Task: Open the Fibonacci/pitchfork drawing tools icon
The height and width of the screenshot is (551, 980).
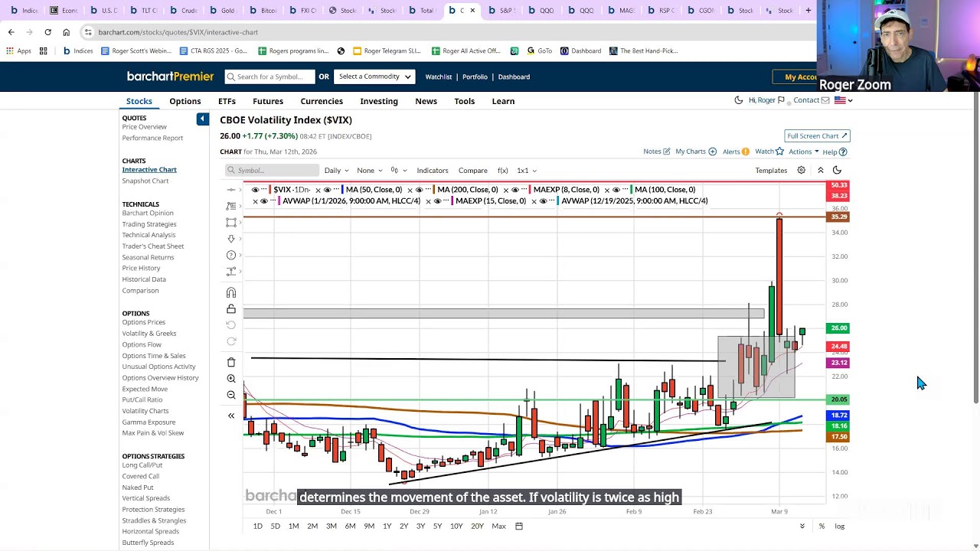Action: [x=231, y=206]
